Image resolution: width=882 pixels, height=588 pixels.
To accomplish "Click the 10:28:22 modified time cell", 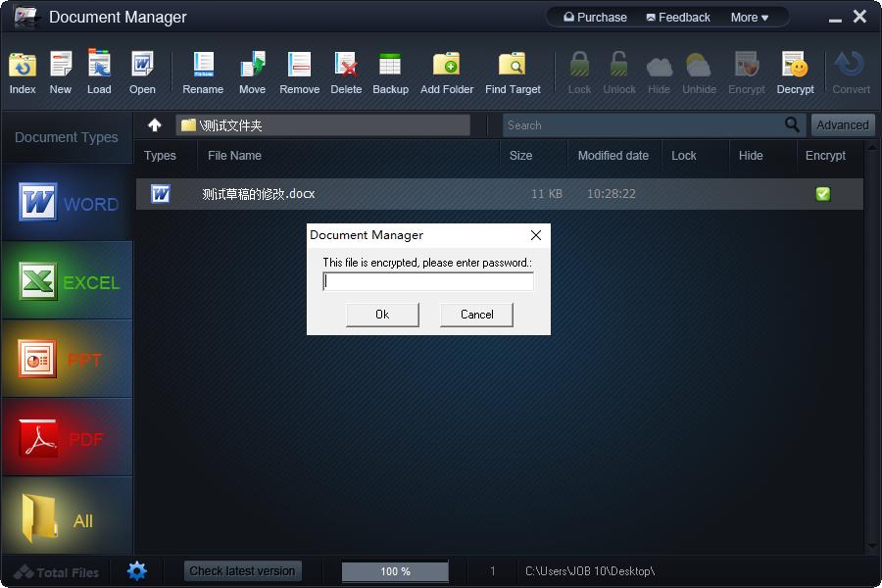I will pyautogui.click(x=612, y=194).
